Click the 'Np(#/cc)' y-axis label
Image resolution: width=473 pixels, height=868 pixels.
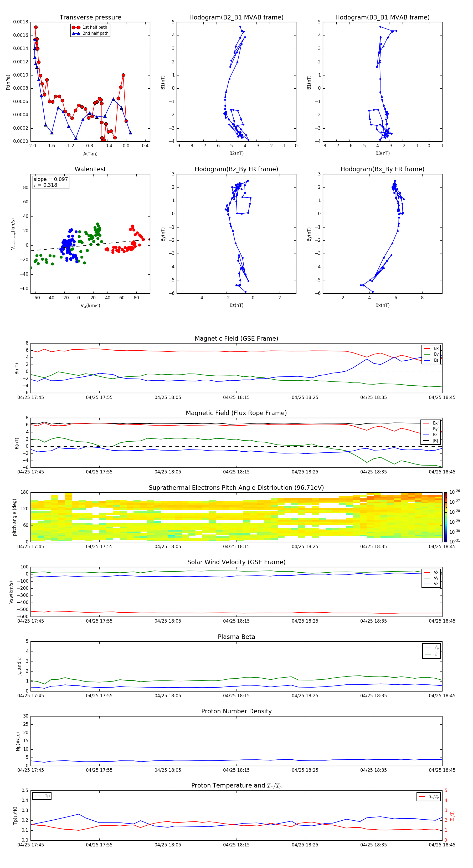point(18,741)
